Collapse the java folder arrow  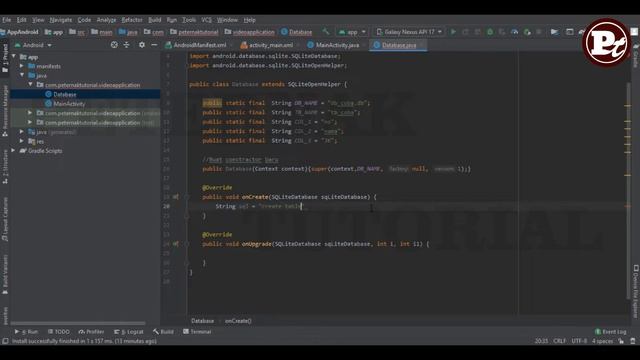(22, 75)
